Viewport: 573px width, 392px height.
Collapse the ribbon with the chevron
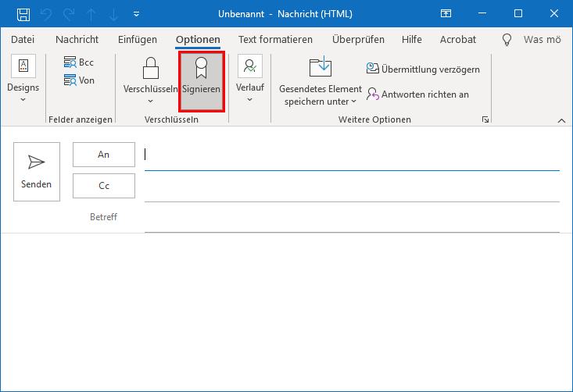[x=561, y=120]
